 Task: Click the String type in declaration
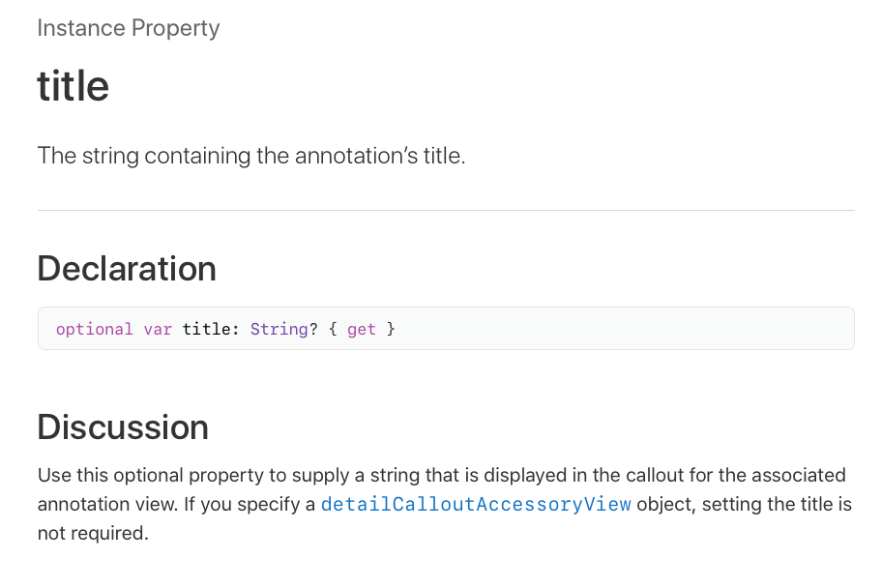click(x=279, y=329)
